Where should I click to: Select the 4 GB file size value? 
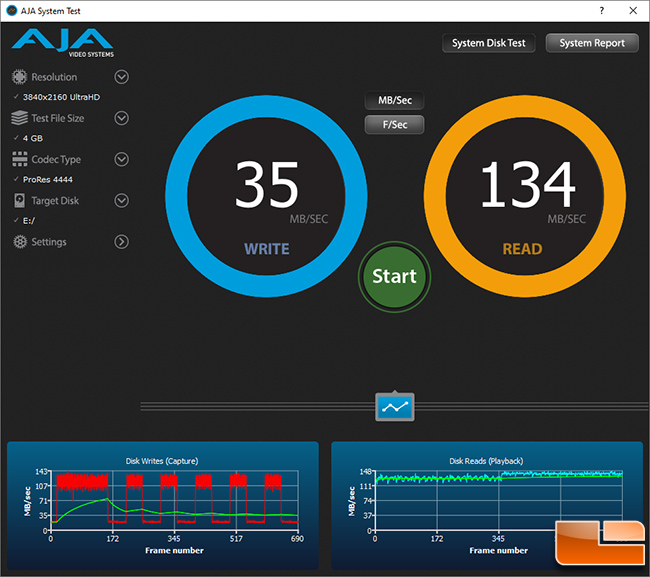coord(33,138)
